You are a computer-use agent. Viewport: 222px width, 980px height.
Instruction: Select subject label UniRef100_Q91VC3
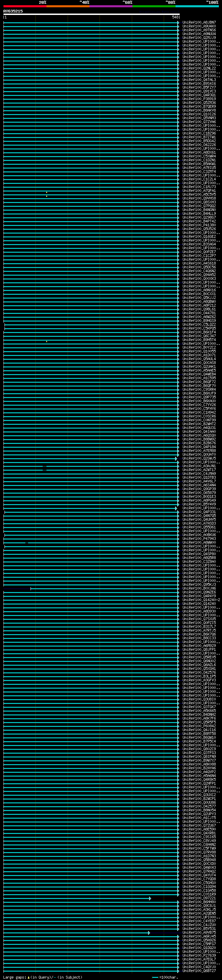point(199,91)
